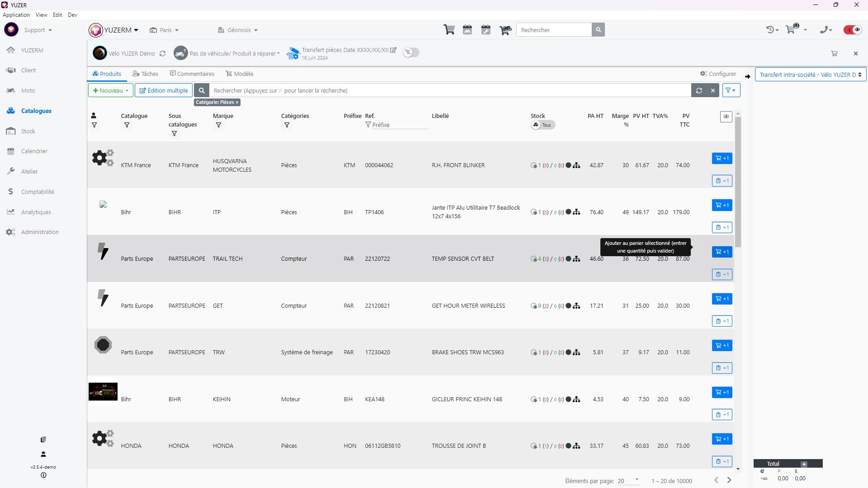The width and height of the screenshot is (868, 488).
Task: Open the Stock section in sidebar
Action: click(x=28, y=131)
